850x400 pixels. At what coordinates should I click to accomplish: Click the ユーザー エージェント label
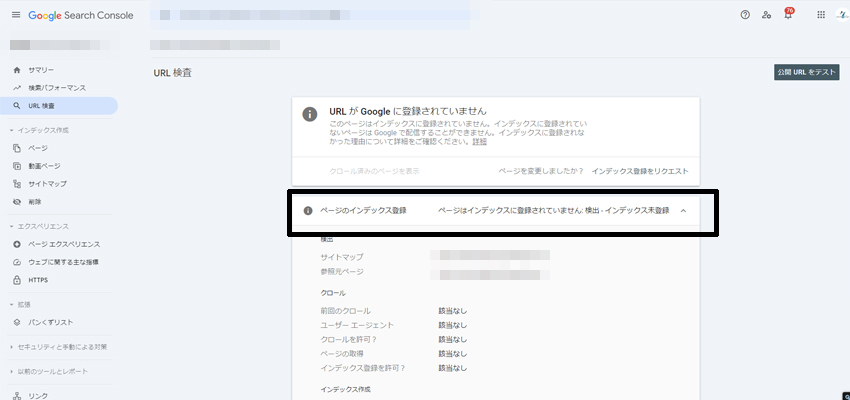pyautogui.click(x=357, y=325)
